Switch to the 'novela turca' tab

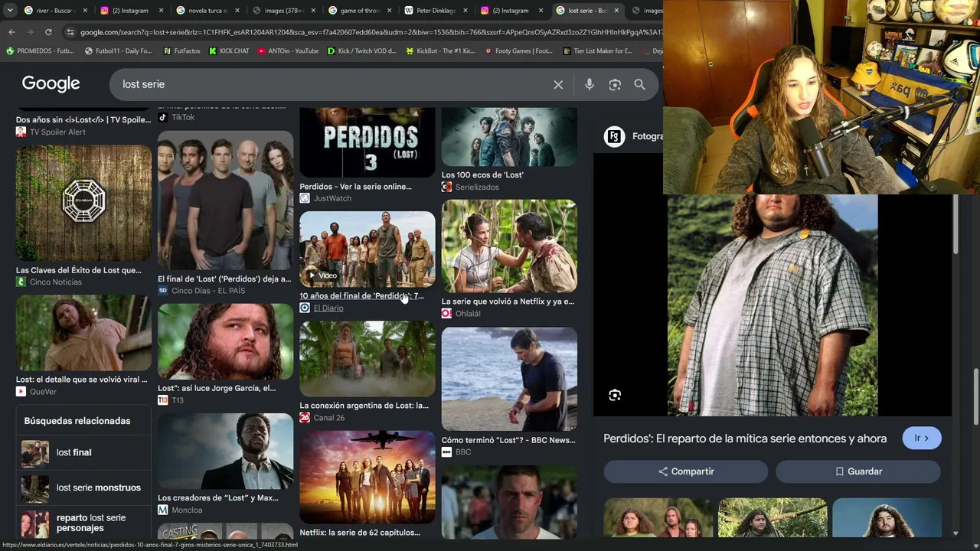(x=207, y=11)
